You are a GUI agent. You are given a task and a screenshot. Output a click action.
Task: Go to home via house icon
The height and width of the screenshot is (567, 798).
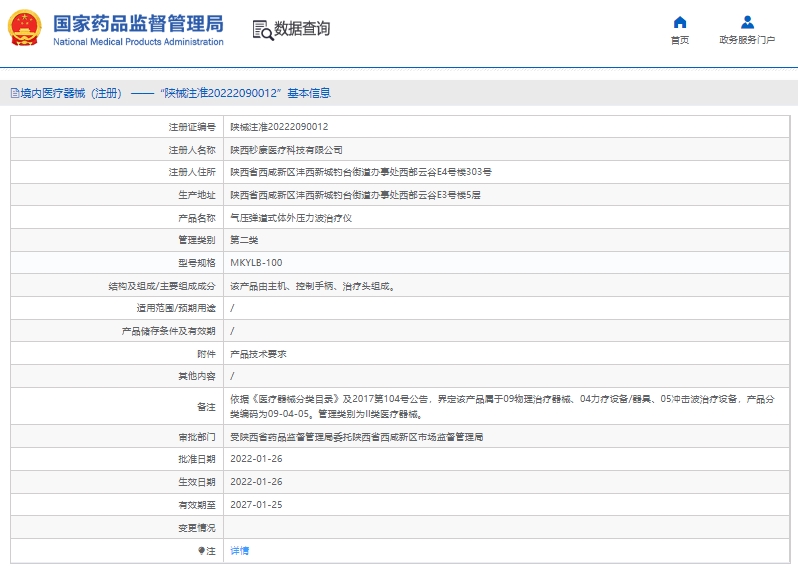tap(680, 22)
